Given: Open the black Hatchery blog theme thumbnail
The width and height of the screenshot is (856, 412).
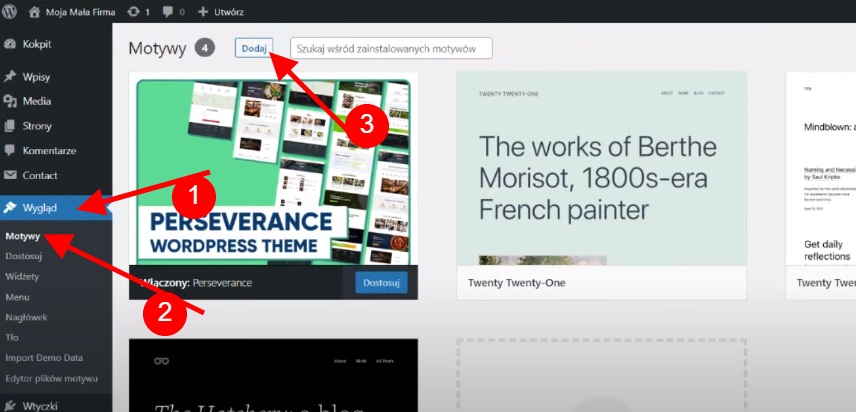Looking at the screenshot, I should pos(274,375).
